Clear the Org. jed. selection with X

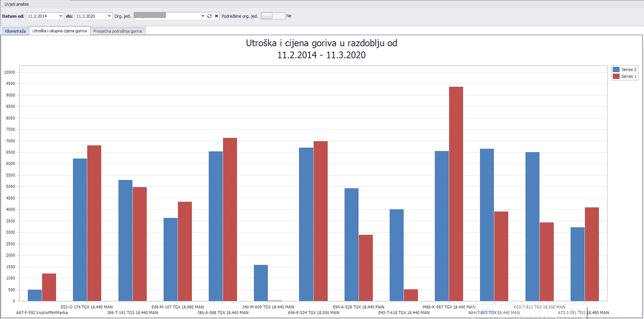click(216, 16)
